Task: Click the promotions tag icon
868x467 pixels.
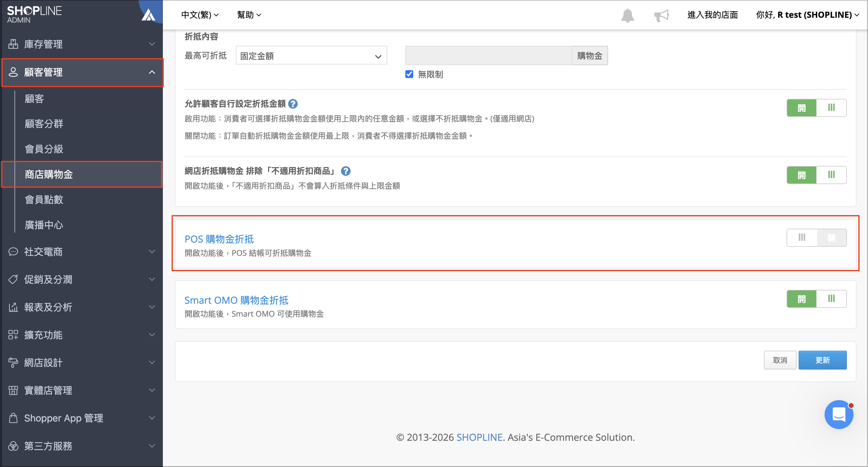Action: coord(13,280)
